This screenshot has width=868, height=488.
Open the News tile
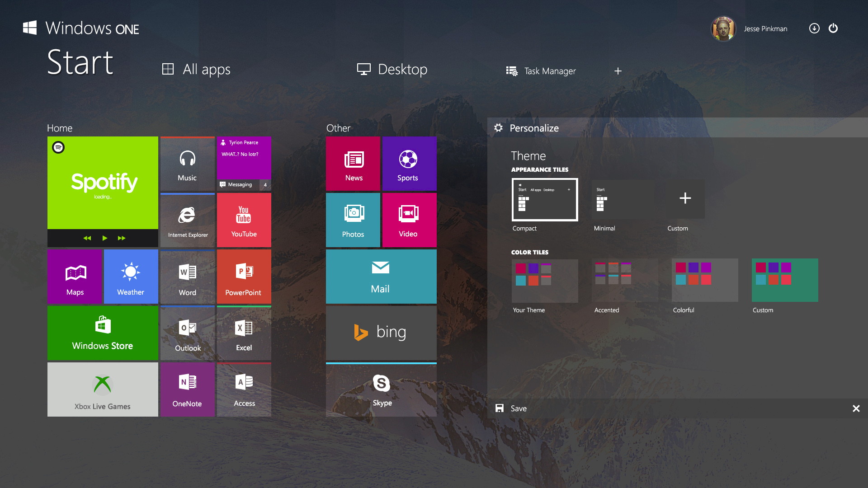pyautogui.click(x=353, y=164)
